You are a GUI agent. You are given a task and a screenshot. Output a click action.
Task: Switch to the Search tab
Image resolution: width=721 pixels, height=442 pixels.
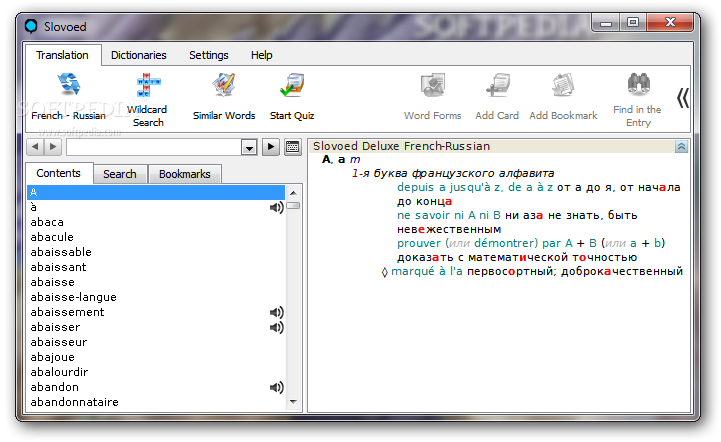pos(120,174)
